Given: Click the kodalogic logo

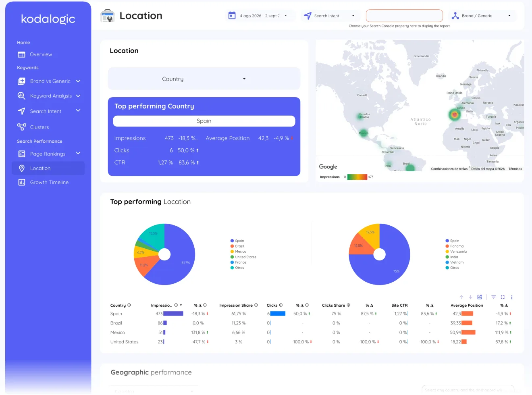Looking at the screenshot, I should click(x=48, y=19).
